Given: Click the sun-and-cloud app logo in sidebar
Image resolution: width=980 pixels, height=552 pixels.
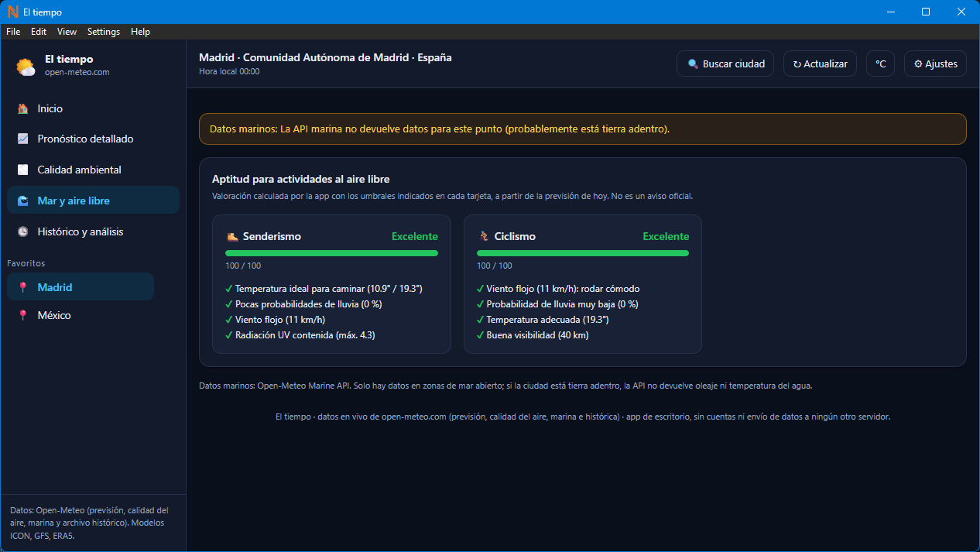Looking at the screenshot, I should (26, 67).
